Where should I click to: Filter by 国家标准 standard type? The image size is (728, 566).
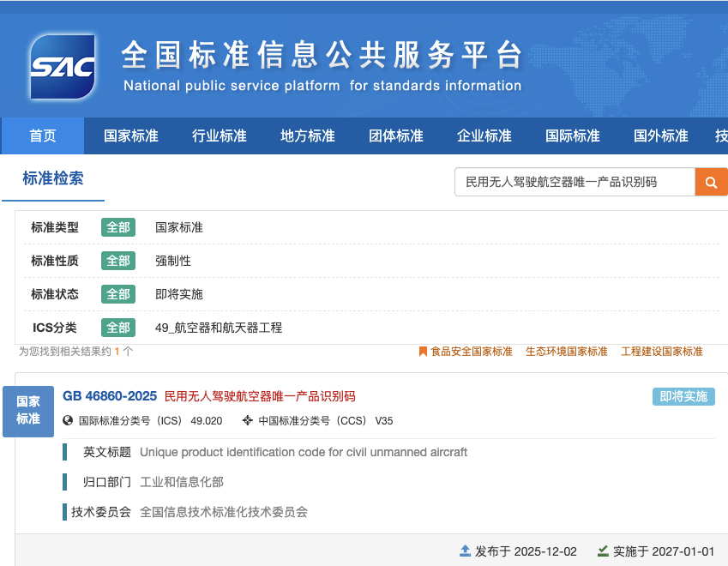[178, 227]
